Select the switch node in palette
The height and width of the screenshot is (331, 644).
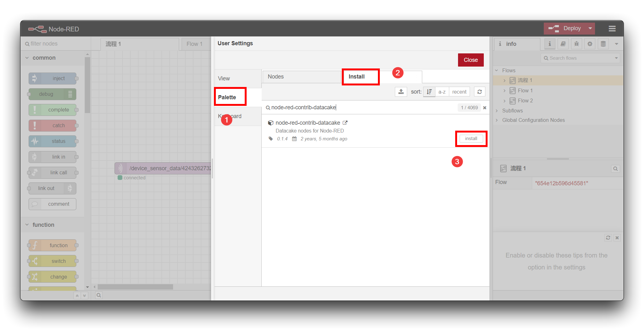click(x=52, y=261)
